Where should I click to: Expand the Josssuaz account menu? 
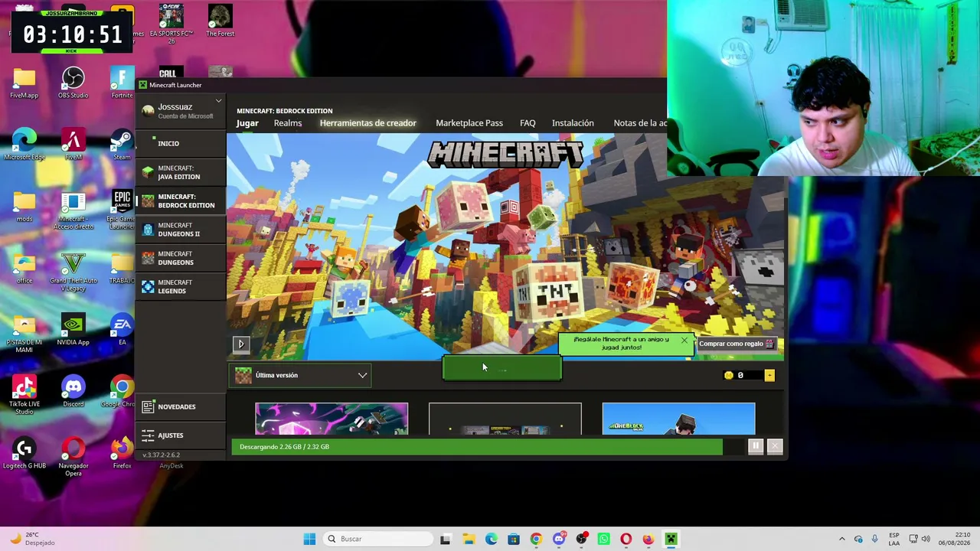(x=181, y=110)
